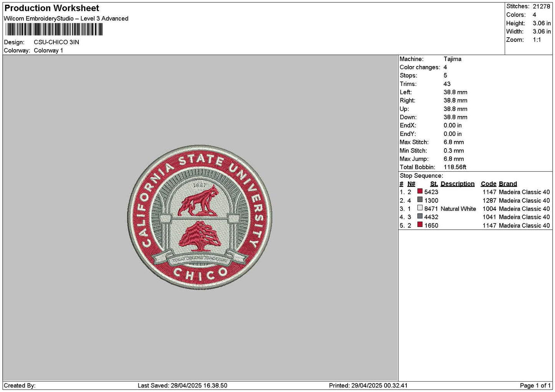The height and width of the screenshot is (392, 555).
Task: Click thread code '1287' in stop 2
Action: click(x=489, y=201)
